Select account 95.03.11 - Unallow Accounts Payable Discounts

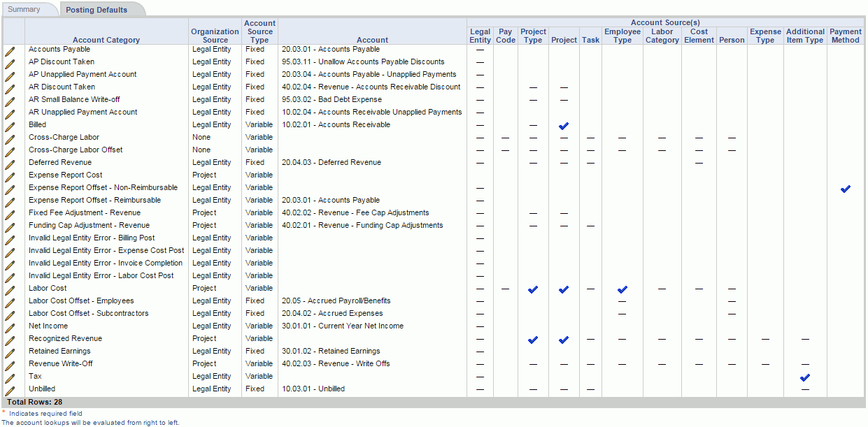(363, 62)
